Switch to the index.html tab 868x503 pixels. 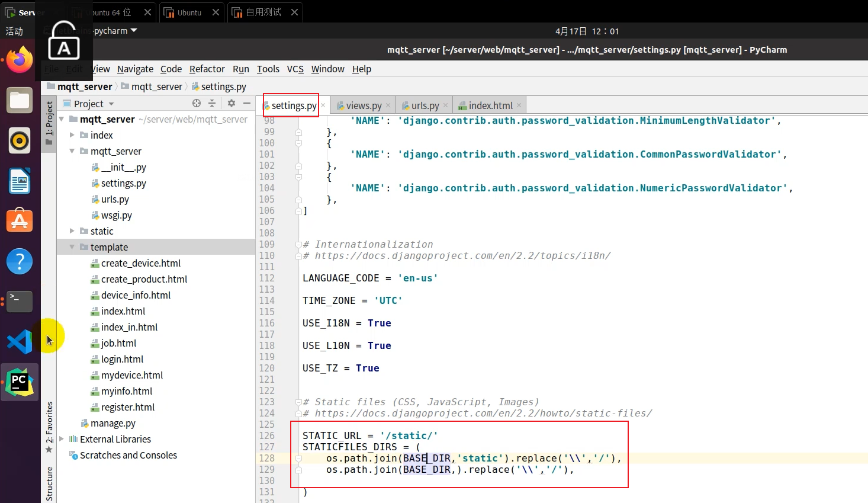point(490,105)
